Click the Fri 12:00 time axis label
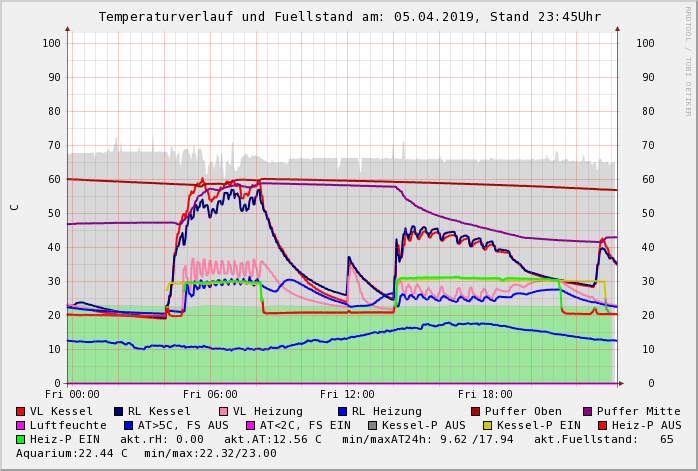 point(347,394)
